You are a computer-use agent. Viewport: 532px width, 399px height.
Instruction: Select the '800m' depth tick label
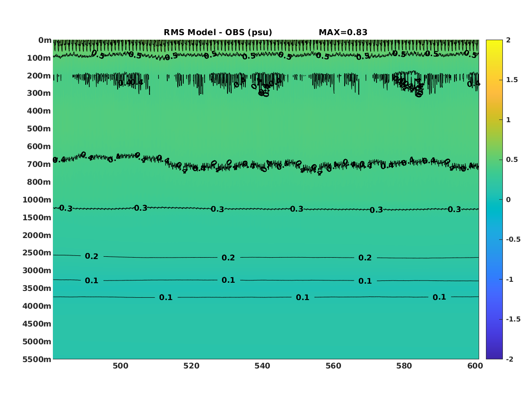coord(39,182)
